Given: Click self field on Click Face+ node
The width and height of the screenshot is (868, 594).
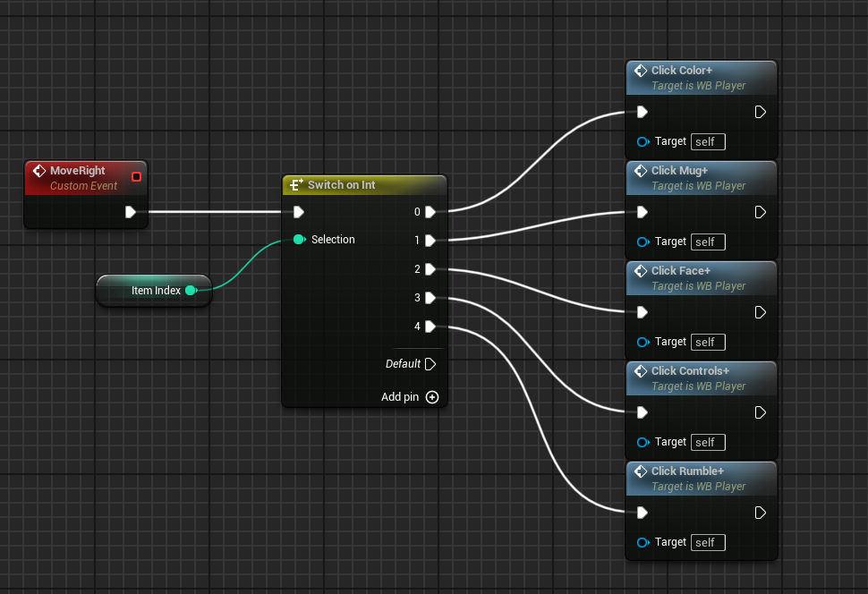Looking at the screenshot, I should [708, 342].
